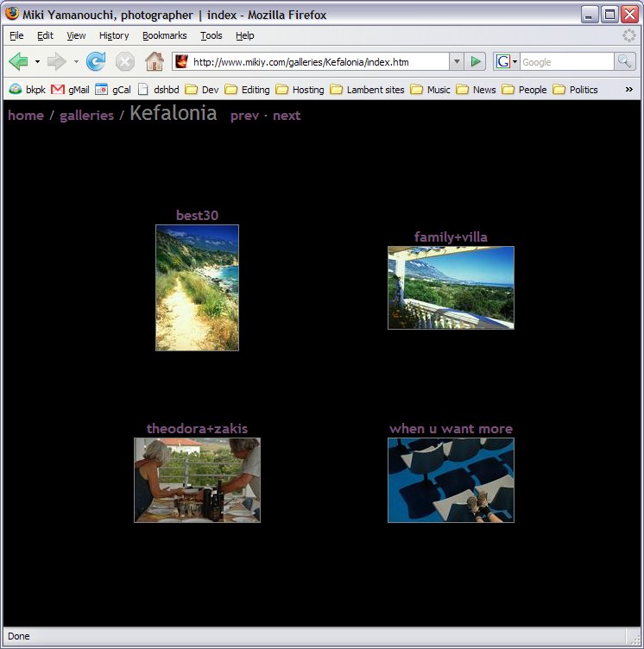This screenshot has width=644, height=649.
Task: Click the blue seats thumbnail
Action: (x=451, y=480)
